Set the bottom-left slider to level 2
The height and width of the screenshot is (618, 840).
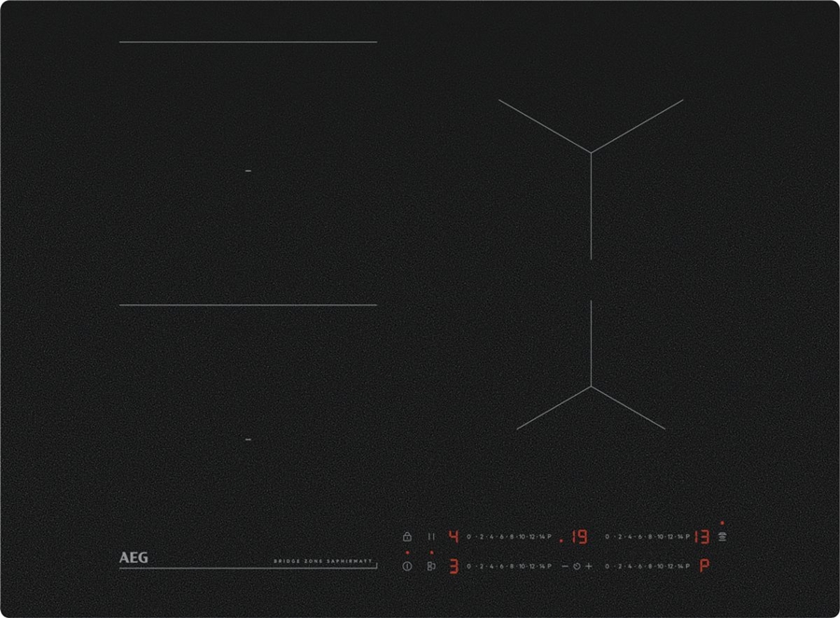click(x=480, y=566)
